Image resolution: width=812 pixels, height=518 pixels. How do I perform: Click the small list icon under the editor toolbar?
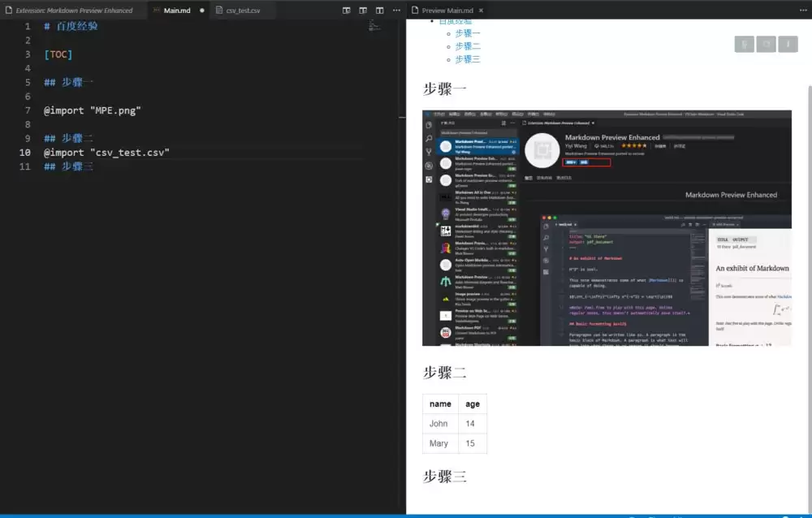(374, 24)
